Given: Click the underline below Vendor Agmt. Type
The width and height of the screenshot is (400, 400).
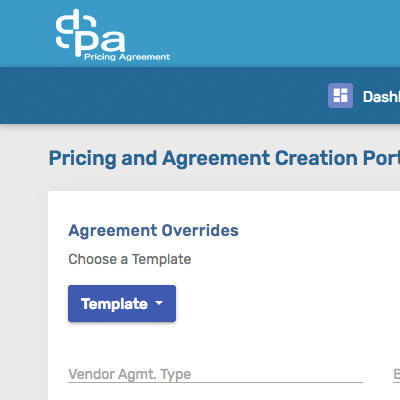Looking at the screenshot, I should tap(215, 382).
